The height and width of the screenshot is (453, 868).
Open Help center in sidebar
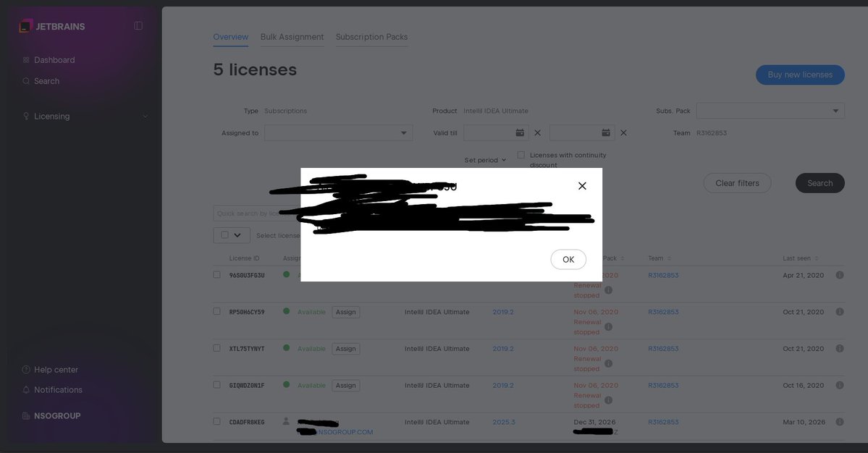tap(56, 370)
